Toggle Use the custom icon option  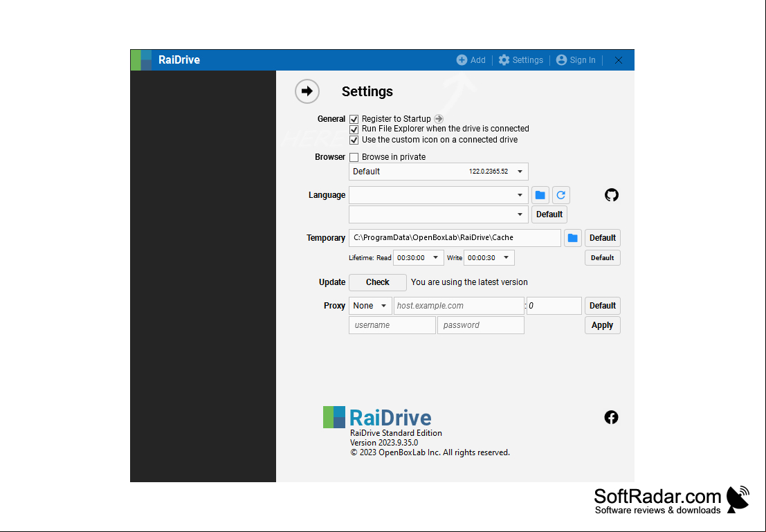pos(354,140)
